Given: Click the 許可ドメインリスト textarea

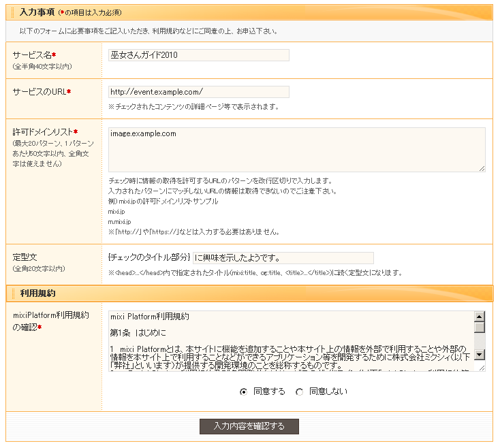Looking at the screenshot, I should [x=297, y=150].
